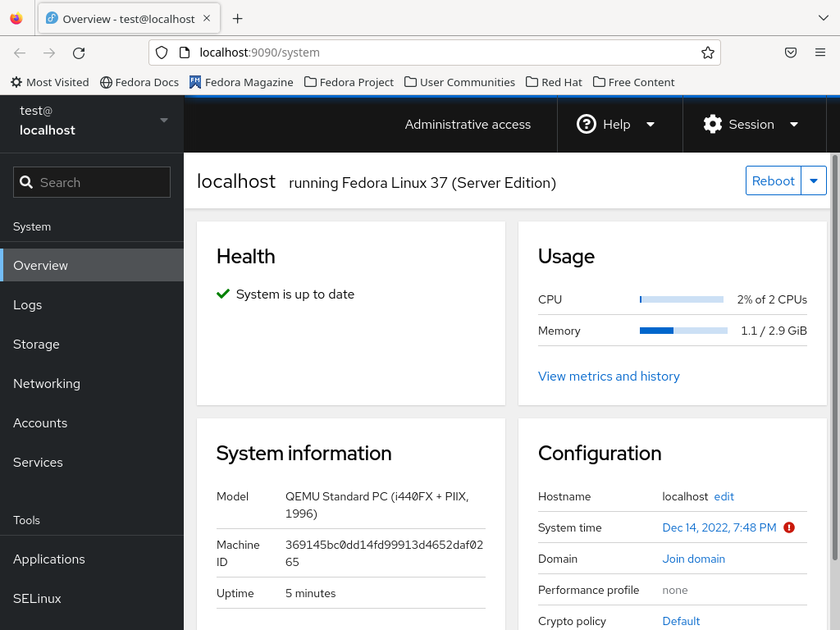Click System is up to date text
The height and width of the screenshot is (630, 840).
pyautogui.click(x=295, y=294)
